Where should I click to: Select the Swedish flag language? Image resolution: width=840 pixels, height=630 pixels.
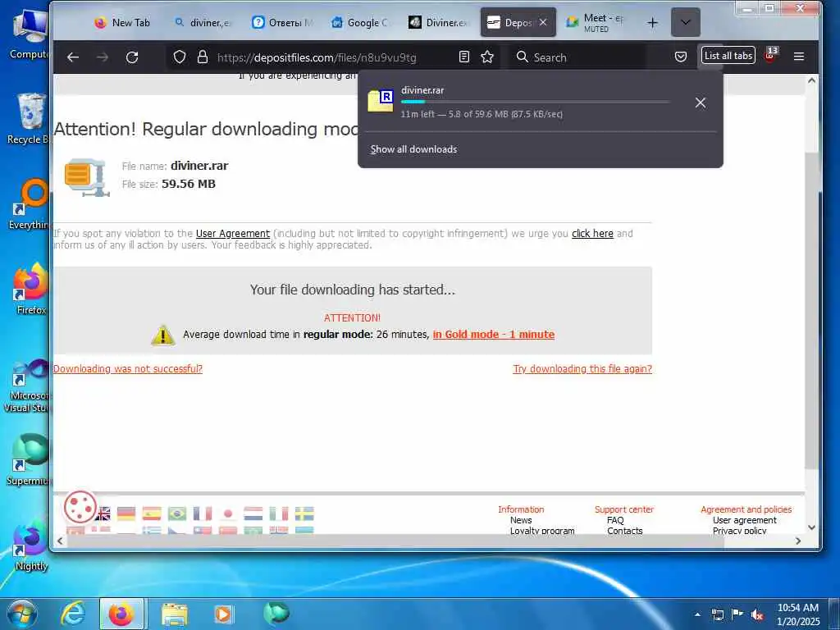(304, 514)
